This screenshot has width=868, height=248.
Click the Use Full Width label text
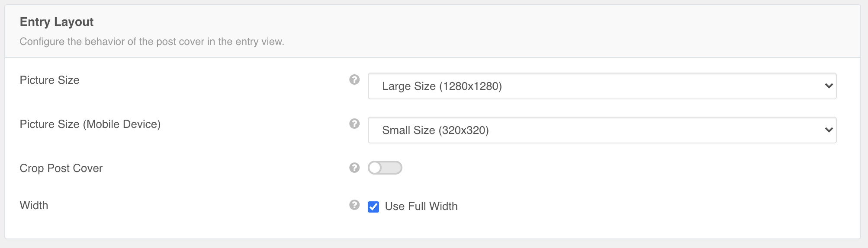421,207
